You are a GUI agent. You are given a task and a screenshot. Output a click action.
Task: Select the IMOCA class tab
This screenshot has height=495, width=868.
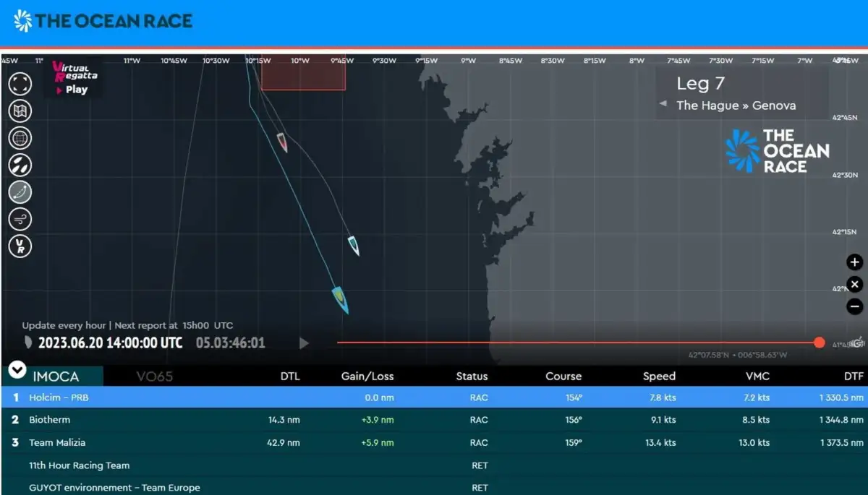pyautogui.click(x=56, y=376)
